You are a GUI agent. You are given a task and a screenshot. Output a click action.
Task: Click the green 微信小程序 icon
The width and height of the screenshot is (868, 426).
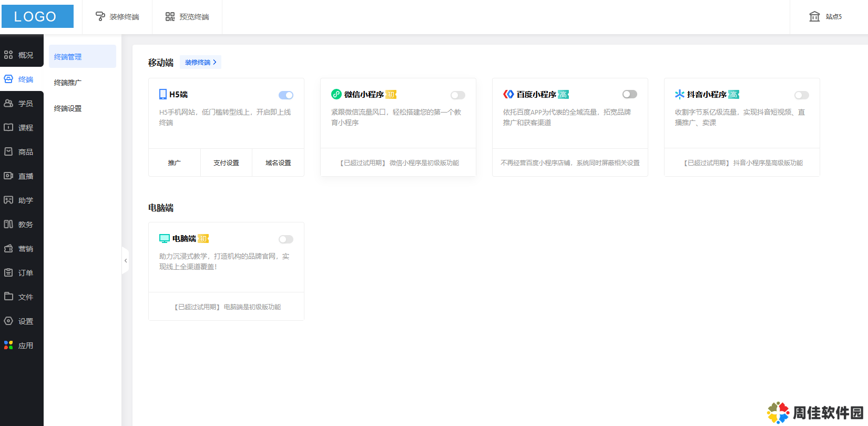coord(336,94)
